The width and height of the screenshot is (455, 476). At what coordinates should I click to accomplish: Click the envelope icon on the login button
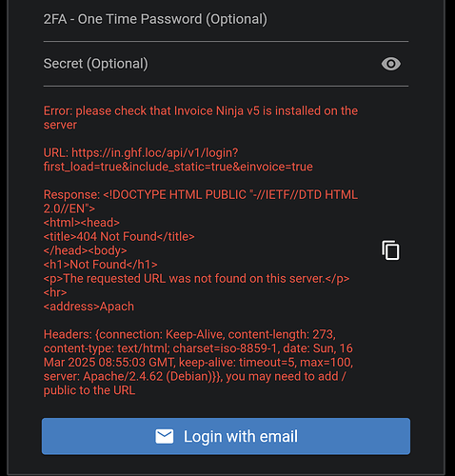[165, 436]
